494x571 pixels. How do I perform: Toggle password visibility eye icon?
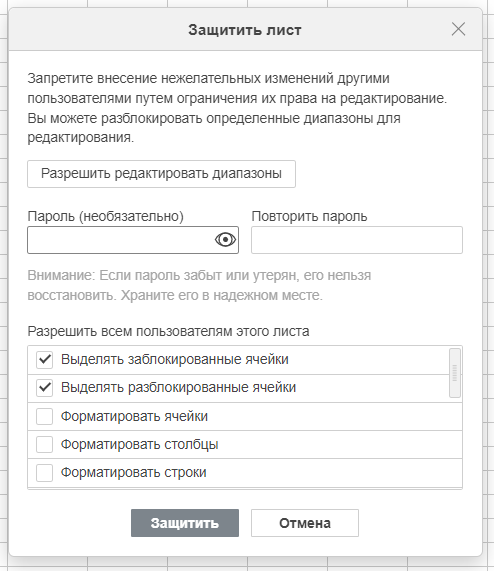click(x=225, y=240)
